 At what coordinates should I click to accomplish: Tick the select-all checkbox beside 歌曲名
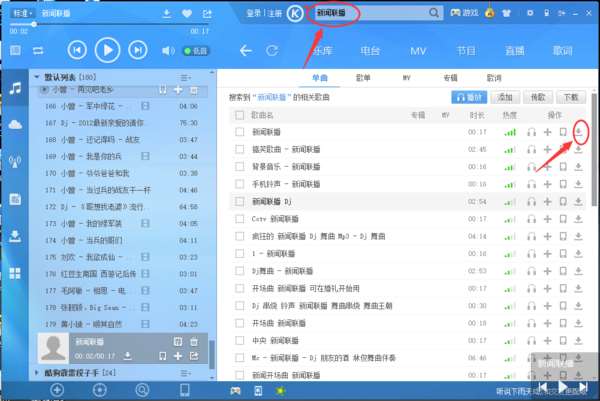[x=240, y=115]
